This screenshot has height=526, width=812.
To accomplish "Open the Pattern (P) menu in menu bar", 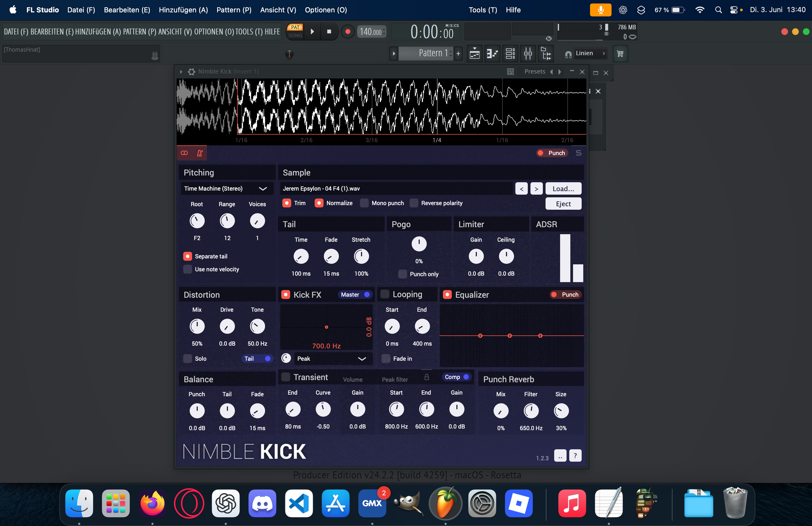I will (234, 10).
